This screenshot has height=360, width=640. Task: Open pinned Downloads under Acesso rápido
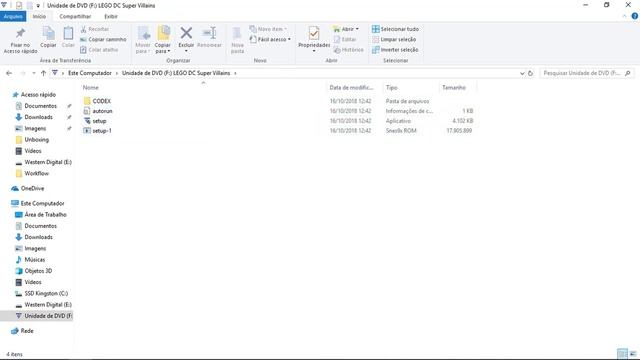coord(38,117)
